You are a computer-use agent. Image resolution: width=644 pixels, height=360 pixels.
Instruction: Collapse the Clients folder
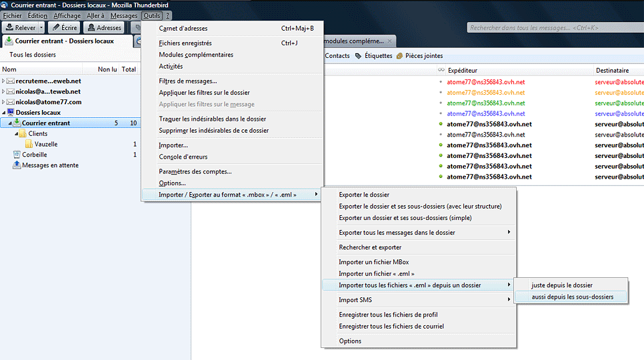coord(17,134)
